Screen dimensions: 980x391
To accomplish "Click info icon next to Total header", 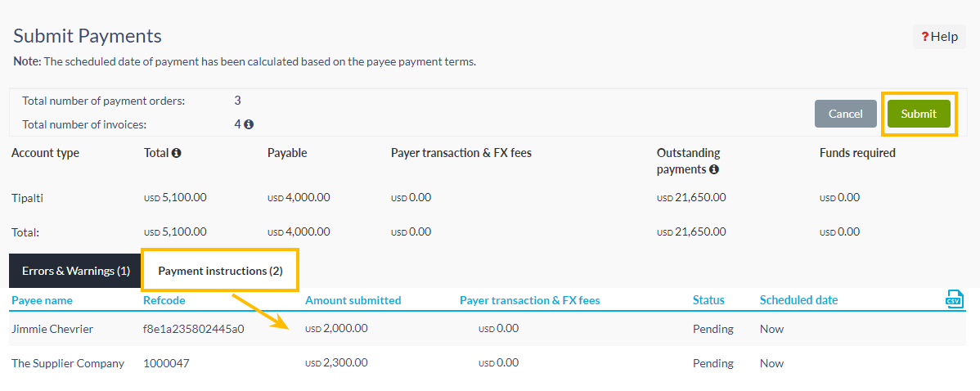I will pos(176,153).
